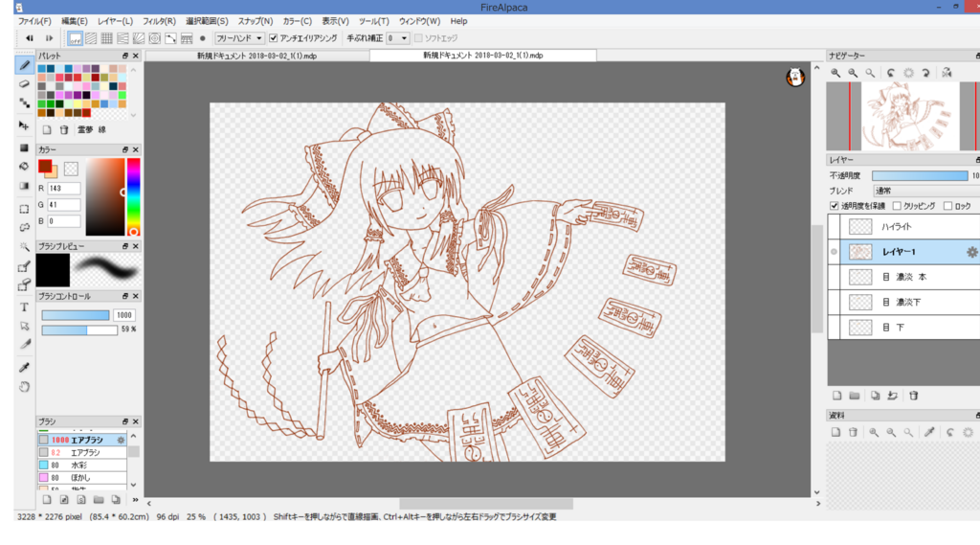
Task: Click the layer 不透明度 opacity slider
Action: tap(920, 176)
